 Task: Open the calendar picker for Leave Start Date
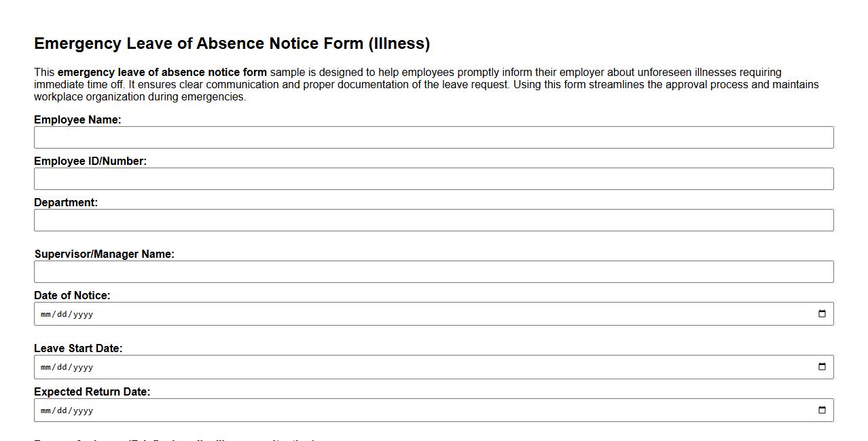[822, 366]
